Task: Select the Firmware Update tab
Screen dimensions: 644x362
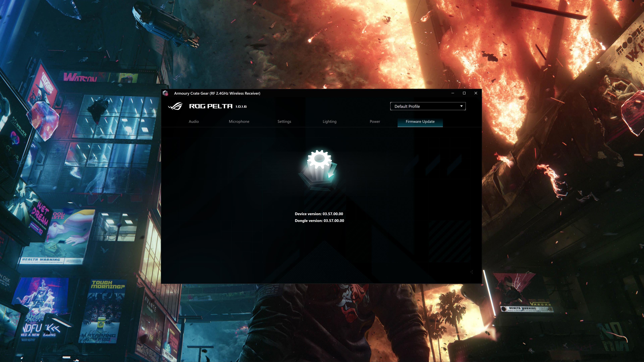Action: point(420,121)
